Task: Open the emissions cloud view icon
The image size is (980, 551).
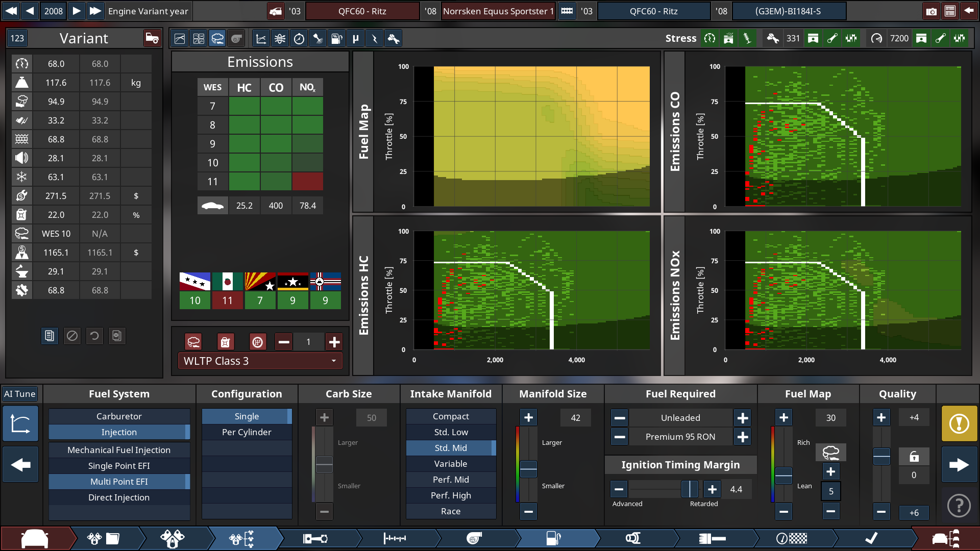Action: click(217, 38)
